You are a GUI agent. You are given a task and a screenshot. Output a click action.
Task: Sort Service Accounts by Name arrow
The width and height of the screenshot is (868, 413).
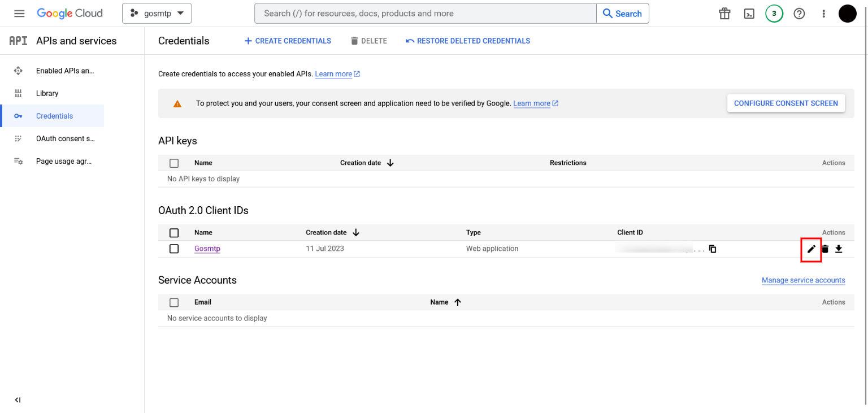click(458, 302)
